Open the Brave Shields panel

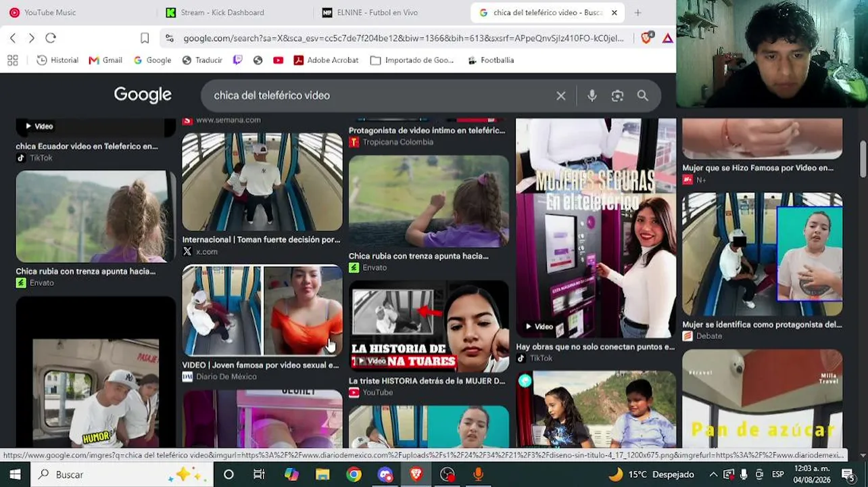pos(647,38)
